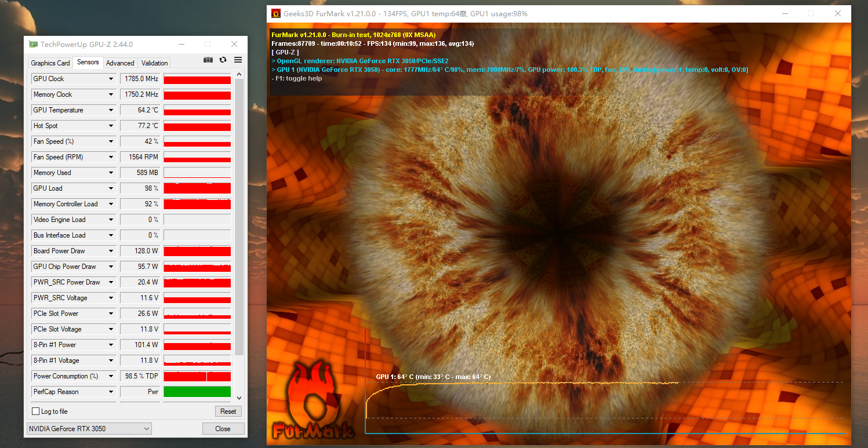Click the green PerfCap Reason graph bar
Viewport: 868px width, 448px height.
(x=197, y=392)
